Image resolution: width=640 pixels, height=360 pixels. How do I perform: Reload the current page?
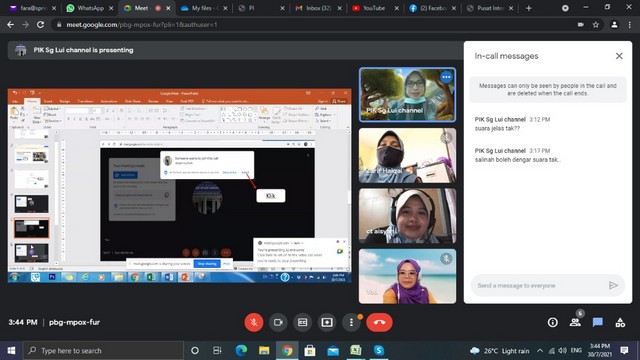pos(40,24)
